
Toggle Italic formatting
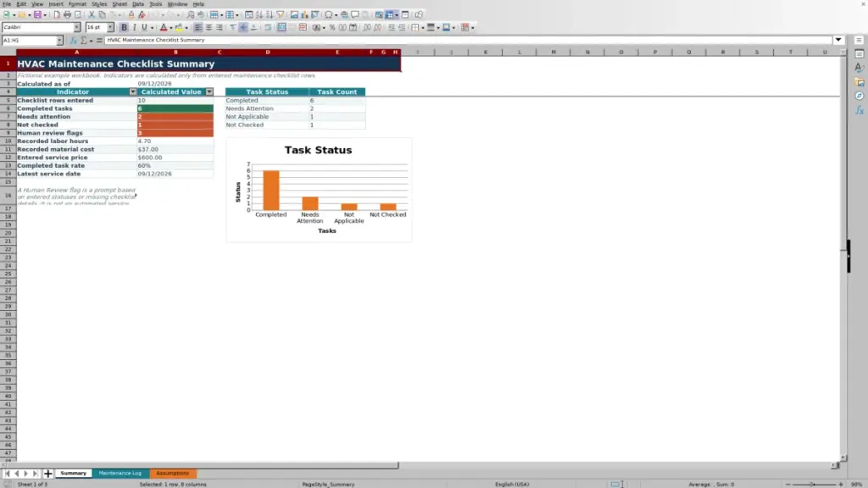(134, 28)
